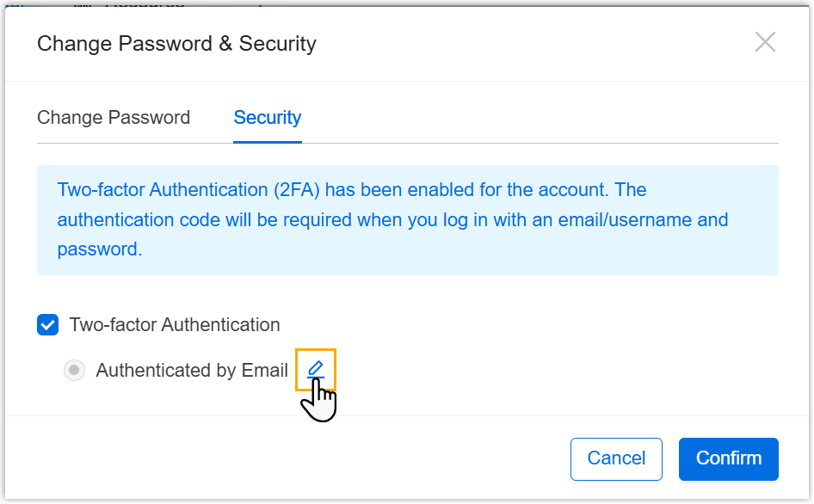The height and width of the screenshot is (504, 814).
Task: Close the Change Password & Security dialog
Action: click(x=765, y=42)
